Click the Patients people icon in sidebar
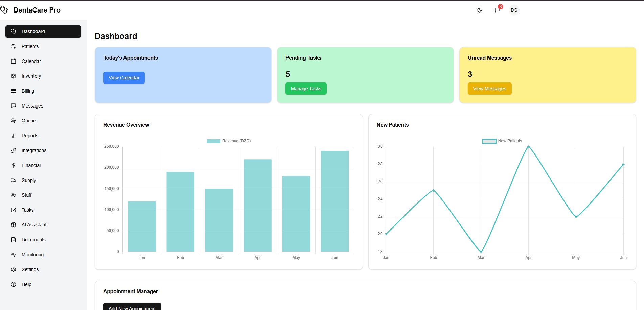The image size is (644, 310). pos(14,46)
